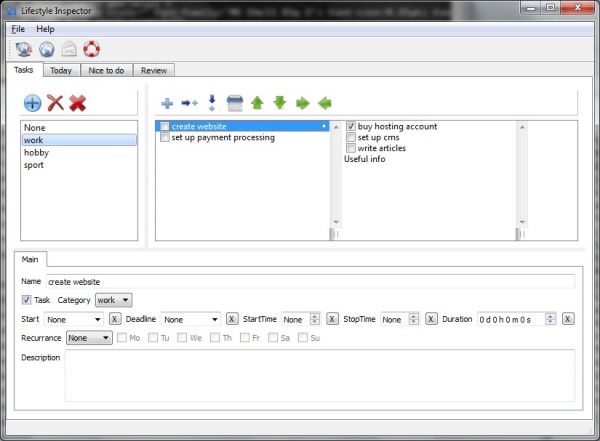
Task: Select the hobby category
Action: point(79,152)
